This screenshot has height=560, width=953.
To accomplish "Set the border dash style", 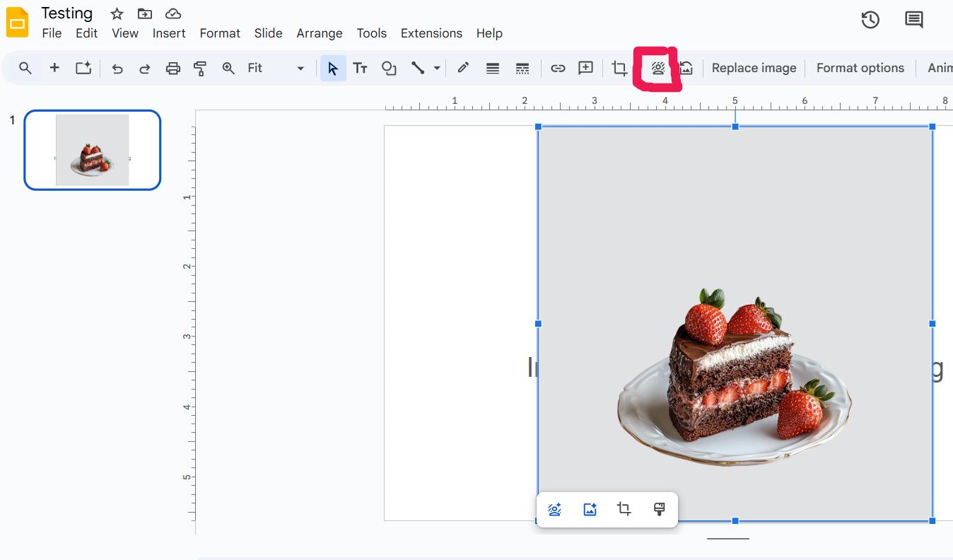I will (x=522, y=69).
